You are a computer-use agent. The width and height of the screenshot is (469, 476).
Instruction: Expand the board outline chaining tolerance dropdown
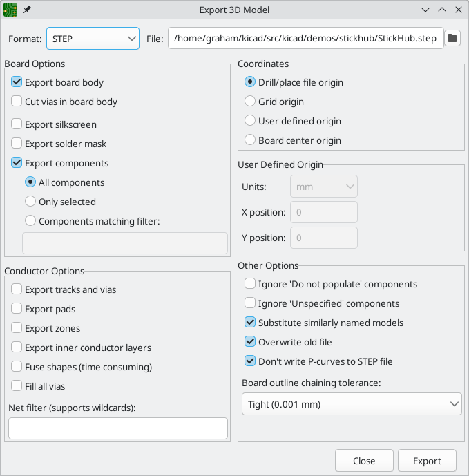pos(352,404)
